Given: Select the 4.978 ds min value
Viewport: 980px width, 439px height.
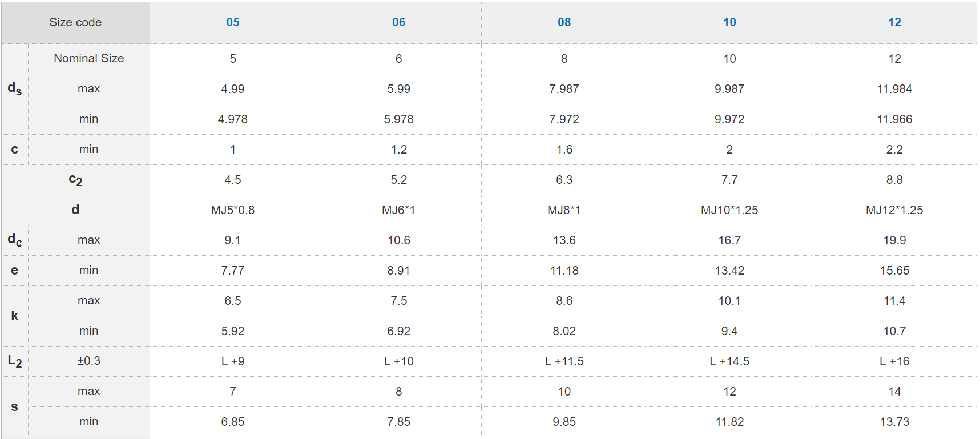Looking at the screenshot, I should (233, 119).
